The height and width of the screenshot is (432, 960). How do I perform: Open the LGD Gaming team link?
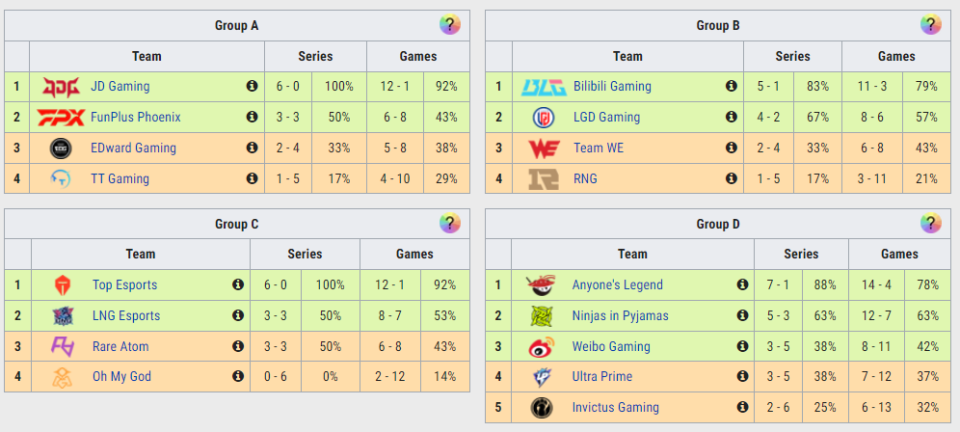point(607,117)
